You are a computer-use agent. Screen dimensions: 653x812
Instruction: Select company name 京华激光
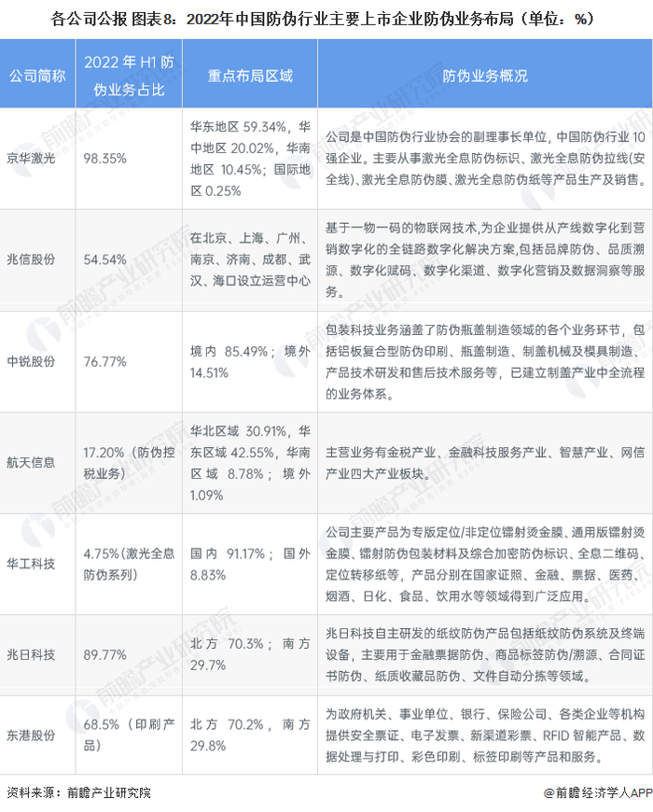tap(31, 158)
